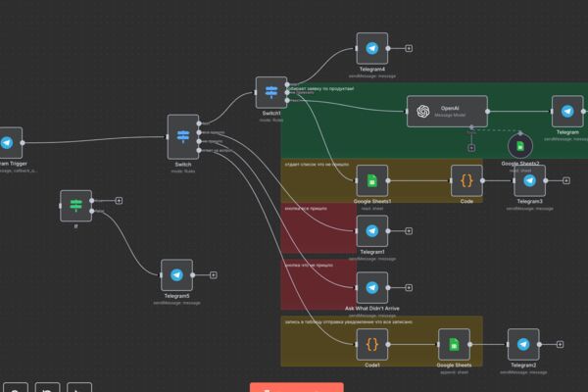
Task: Click the 'Switch1' node label
Action: pos(271,114)
